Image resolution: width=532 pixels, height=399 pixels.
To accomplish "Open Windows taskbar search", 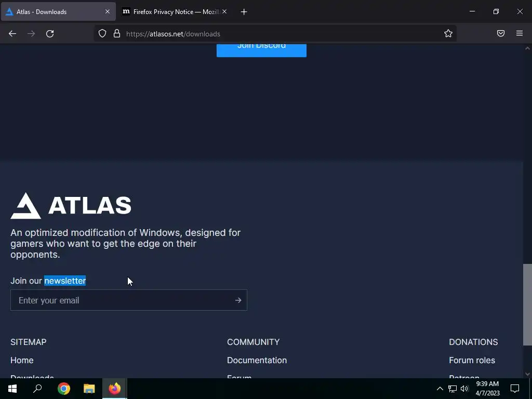I will [37, 389].
